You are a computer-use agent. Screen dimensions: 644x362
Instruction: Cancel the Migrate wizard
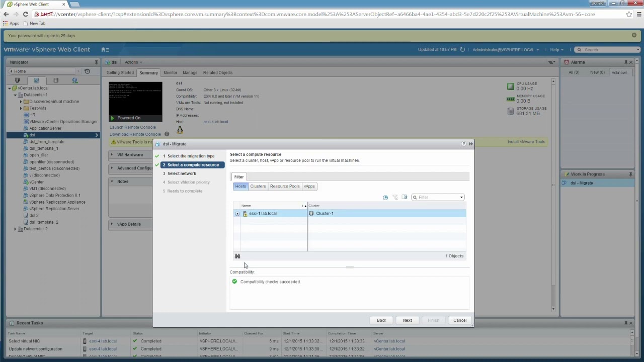coord(460,320)
